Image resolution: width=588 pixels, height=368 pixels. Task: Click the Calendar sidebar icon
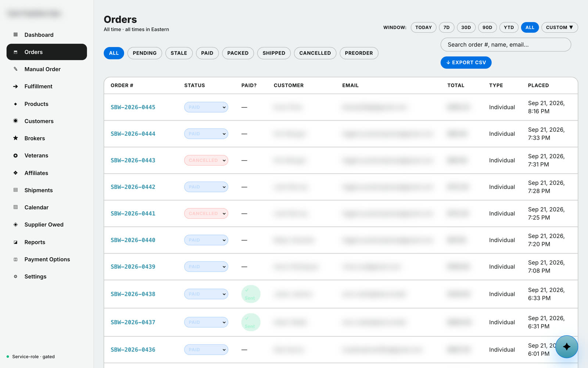click(15, 207)
